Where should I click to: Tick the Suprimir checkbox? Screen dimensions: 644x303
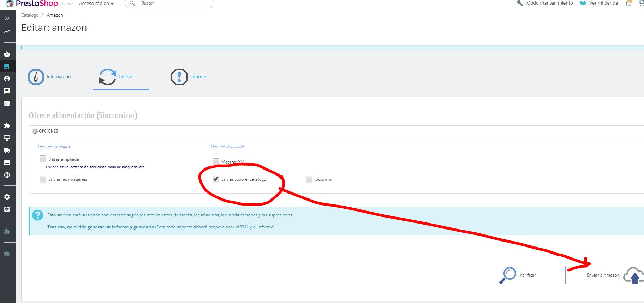(x=309, y=179)
